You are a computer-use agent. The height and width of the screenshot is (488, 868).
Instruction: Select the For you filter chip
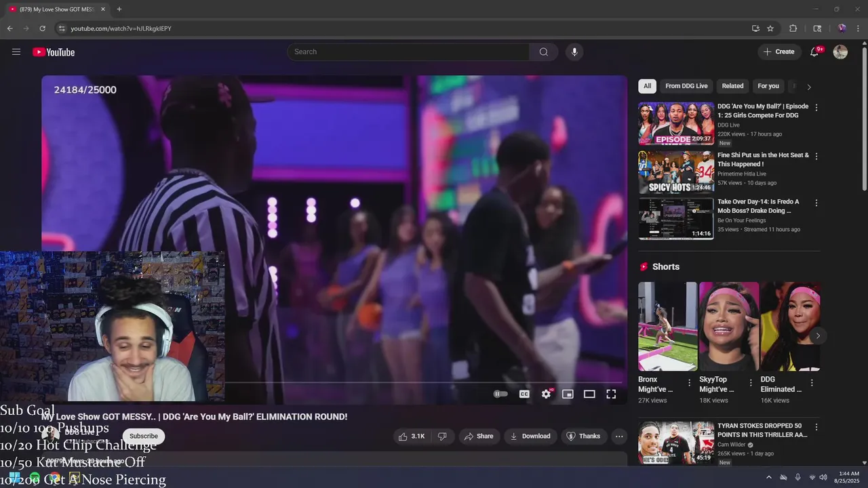coord(768,86)
